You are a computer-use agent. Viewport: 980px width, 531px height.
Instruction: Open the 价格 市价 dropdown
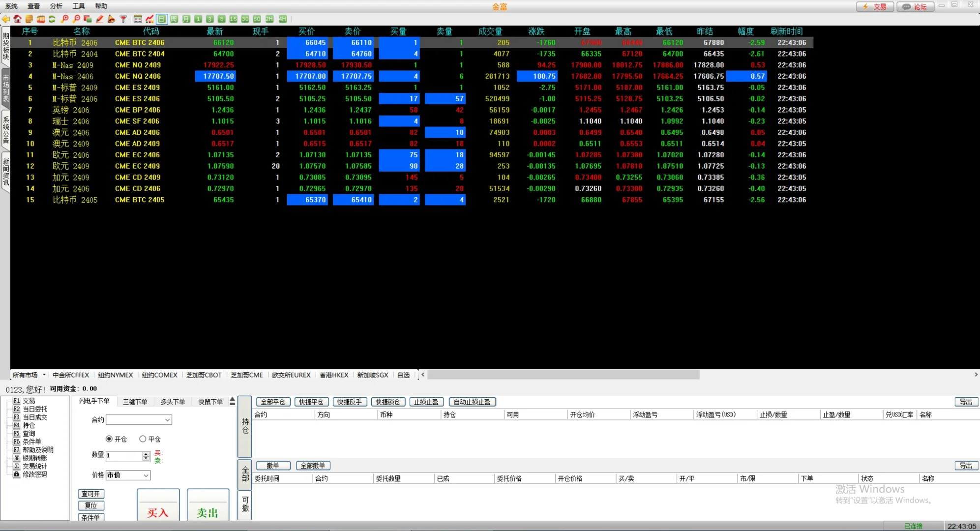click(x=146, y=475)
